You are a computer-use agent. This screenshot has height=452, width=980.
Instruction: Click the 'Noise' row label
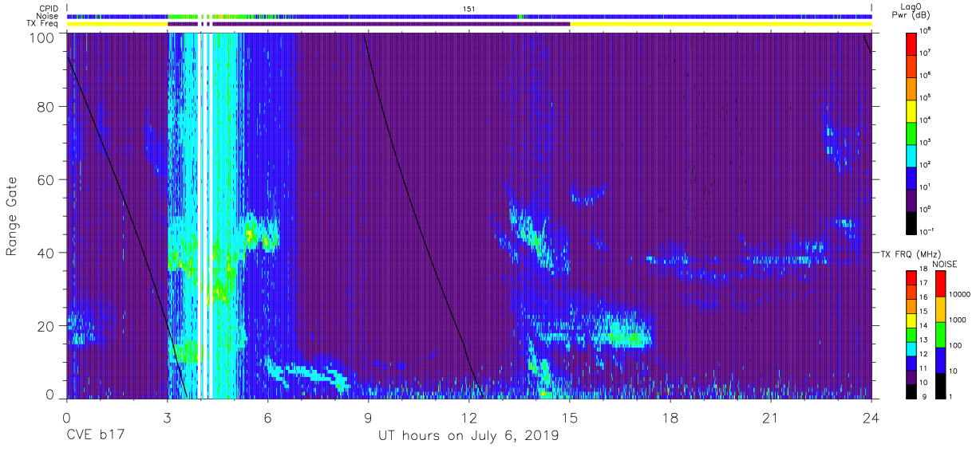tap(47, 16)
